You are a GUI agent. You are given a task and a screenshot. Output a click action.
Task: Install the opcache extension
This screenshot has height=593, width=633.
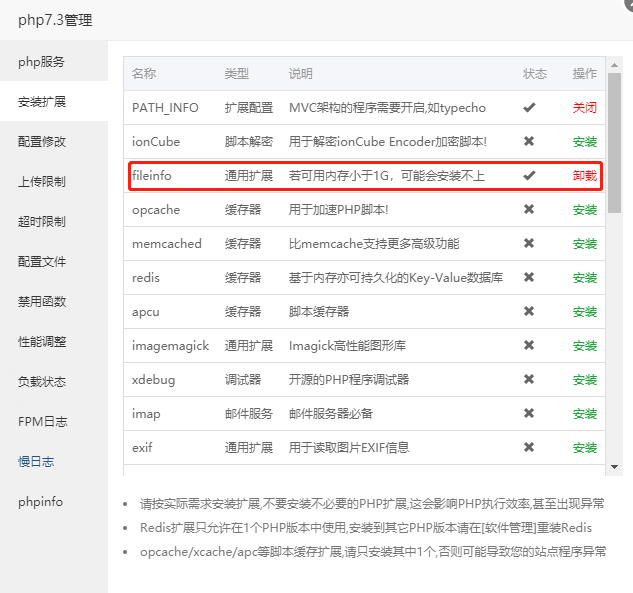(x=585, y=210)
